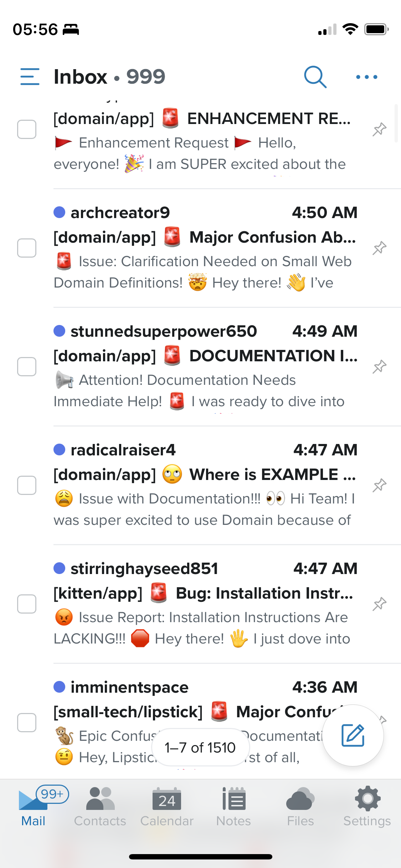Open preview 'Issue: Clarification Needed on Small Web'
Image resolution: width=401 pixels, height=868 pixels.
[x=215, y=262]
